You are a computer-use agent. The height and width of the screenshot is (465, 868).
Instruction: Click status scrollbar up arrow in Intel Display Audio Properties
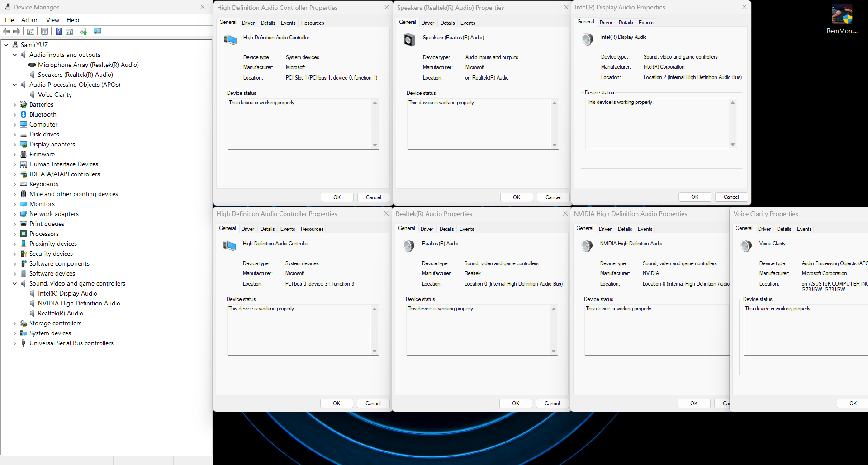732,103
